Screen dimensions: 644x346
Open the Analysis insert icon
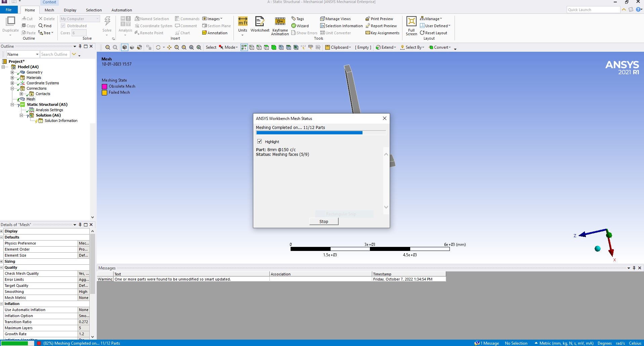[x=125, y=21]
